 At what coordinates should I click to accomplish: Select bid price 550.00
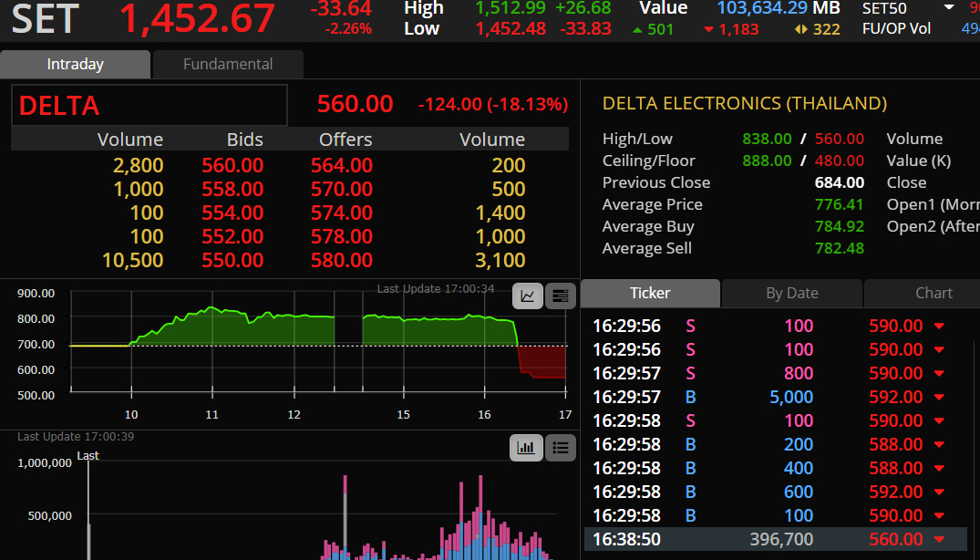[232, 261]
